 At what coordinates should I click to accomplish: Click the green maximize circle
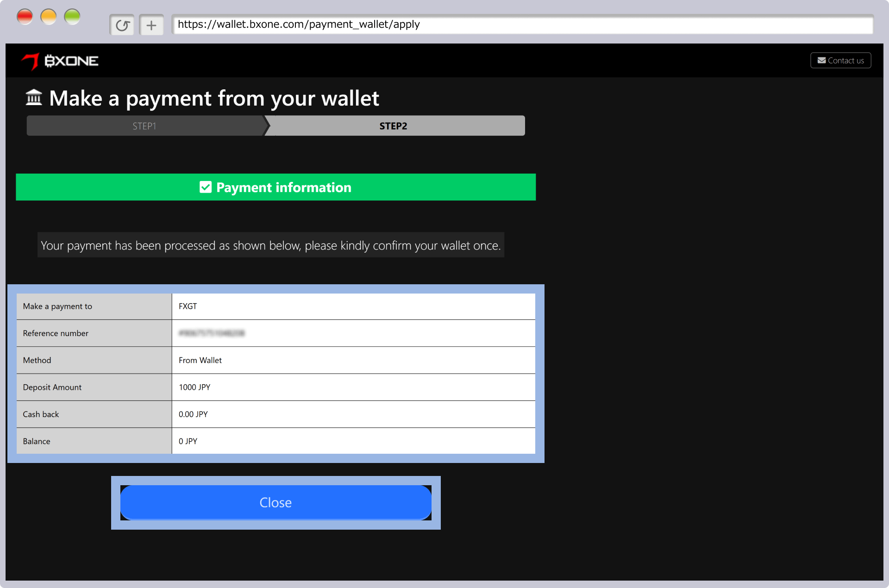pyautogui.click(x=72, y=17)
